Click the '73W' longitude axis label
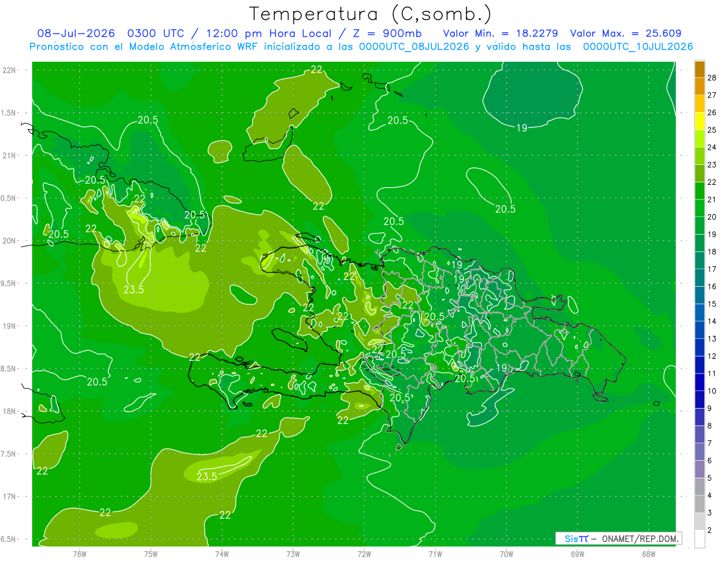The image size is (728, 562). [293, 554]
